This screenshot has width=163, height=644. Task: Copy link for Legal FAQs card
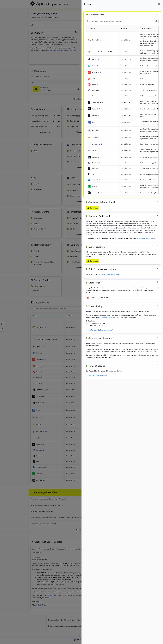157,282
